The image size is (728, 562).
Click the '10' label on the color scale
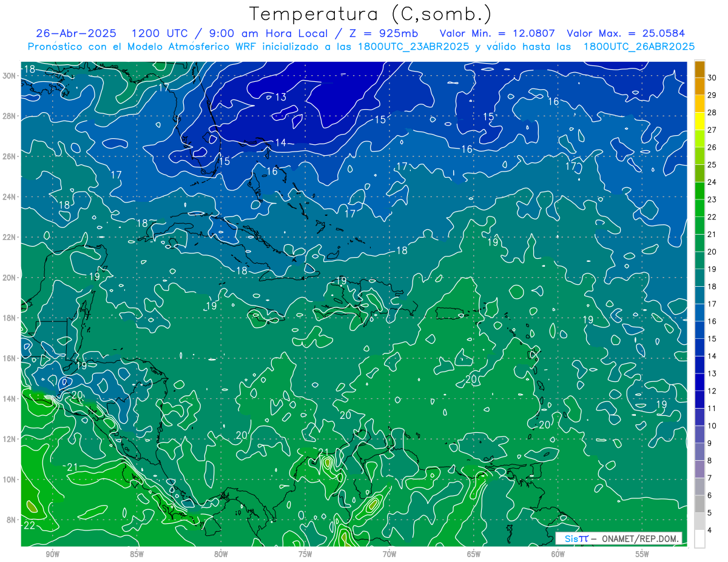(x=712, y=426)
